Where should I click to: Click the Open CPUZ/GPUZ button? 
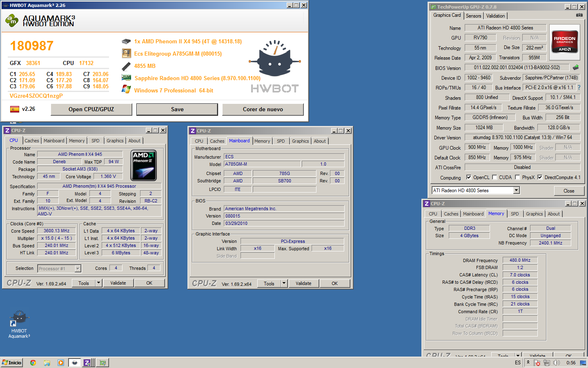click(91, 109)
